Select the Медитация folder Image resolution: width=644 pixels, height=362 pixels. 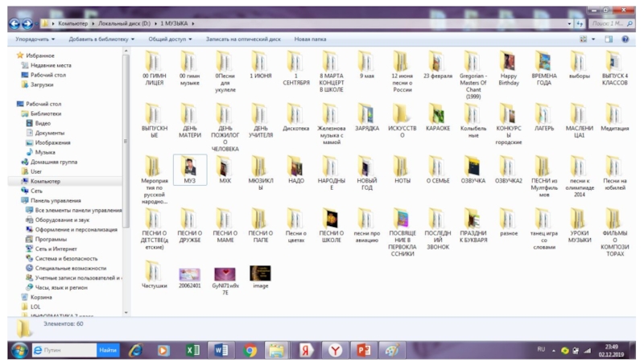615,117
